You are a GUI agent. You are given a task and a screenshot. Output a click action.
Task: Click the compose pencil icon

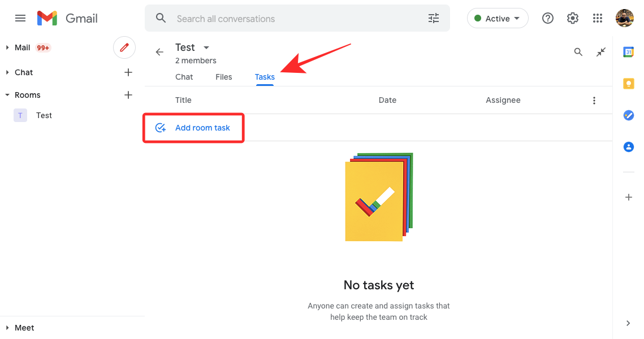pos(124,47)
